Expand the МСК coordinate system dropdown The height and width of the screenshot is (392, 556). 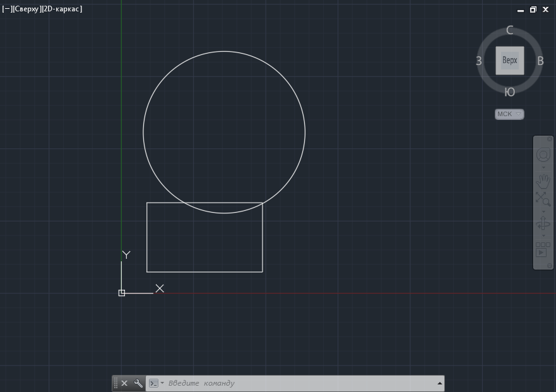click(509, 114)
